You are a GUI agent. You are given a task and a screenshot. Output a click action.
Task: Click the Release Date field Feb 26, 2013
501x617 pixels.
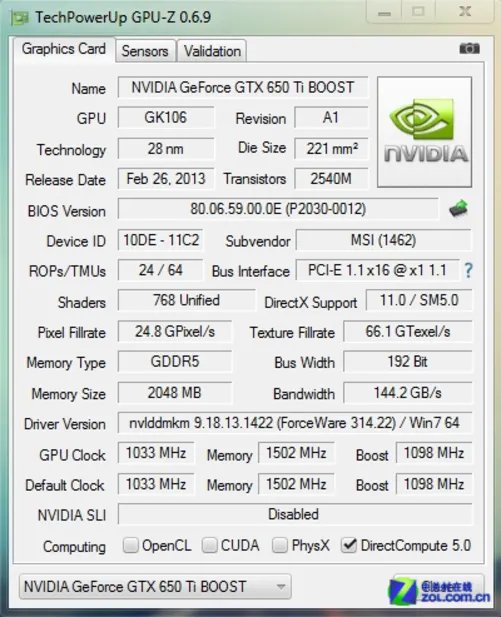[x=166, y=179]
